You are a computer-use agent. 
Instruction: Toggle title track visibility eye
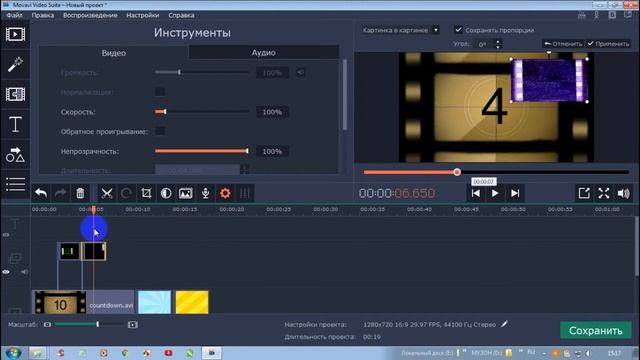(6, 235)
